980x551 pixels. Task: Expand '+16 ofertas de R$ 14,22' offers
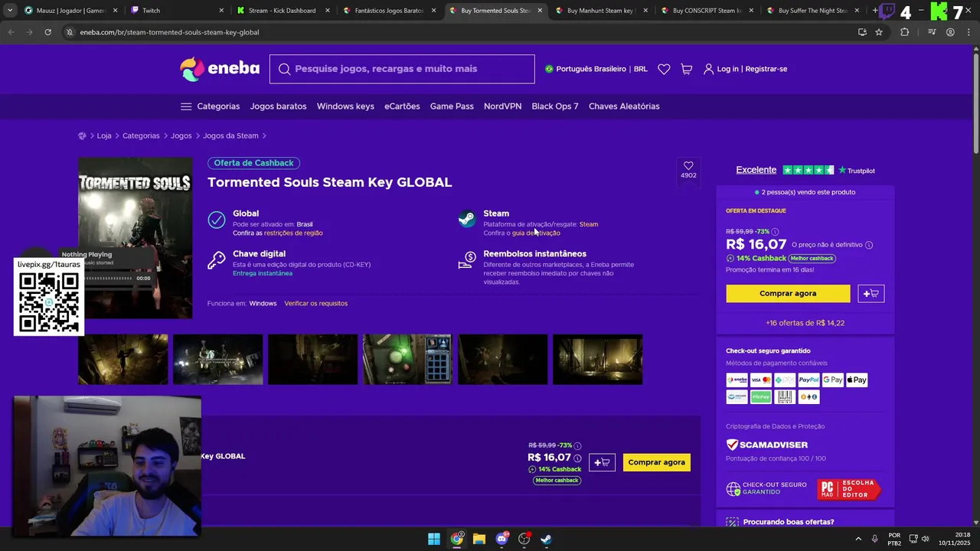tap(805, 323)
